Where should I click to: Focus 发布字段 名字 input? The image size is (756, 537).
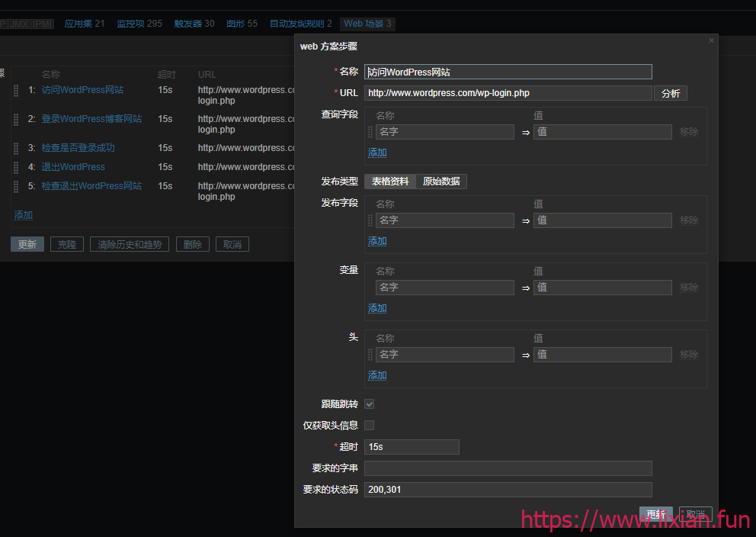pos(445,220)
